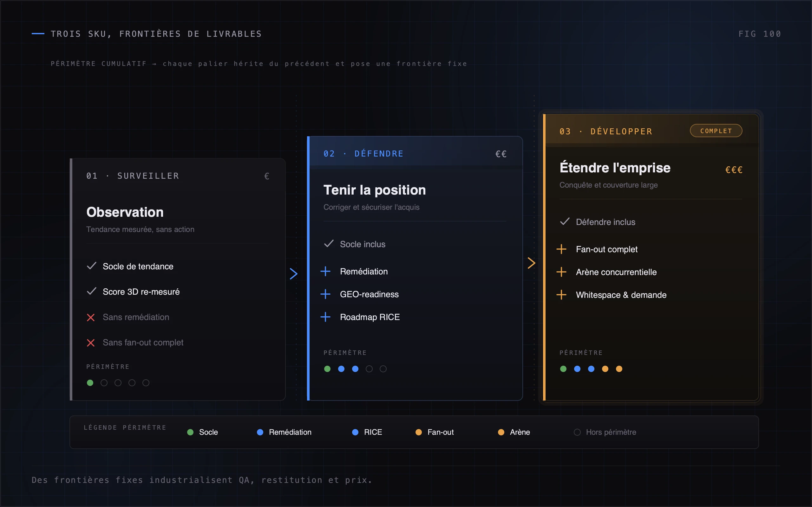
Task: Click the red X beside Sans remédiation
Action: pos(91,317)
